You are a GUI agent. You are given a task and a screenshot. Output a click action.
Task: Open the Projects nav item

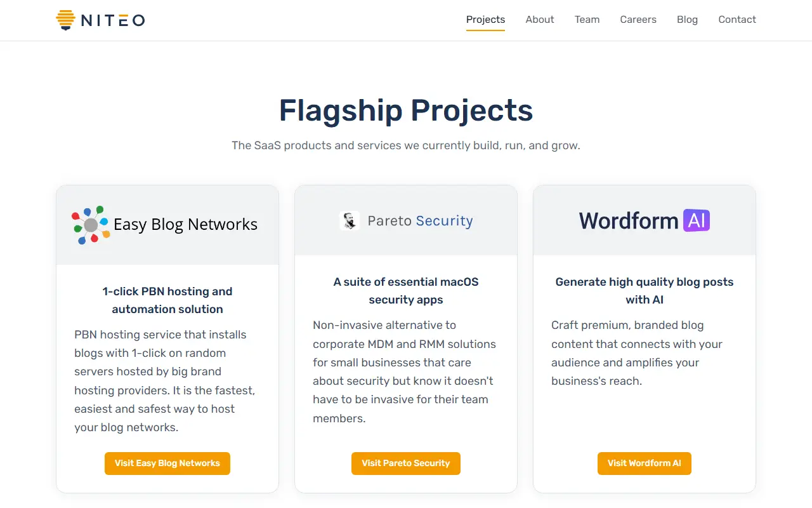(x=485, y=20)
